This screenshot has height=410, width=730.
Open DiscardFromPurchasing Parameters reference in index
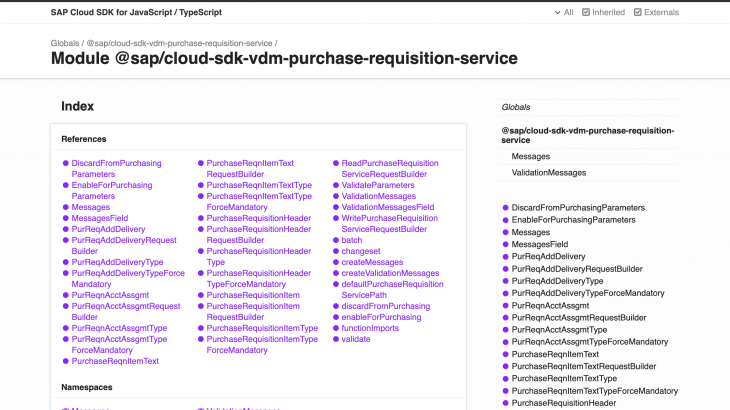coord(116,168)
